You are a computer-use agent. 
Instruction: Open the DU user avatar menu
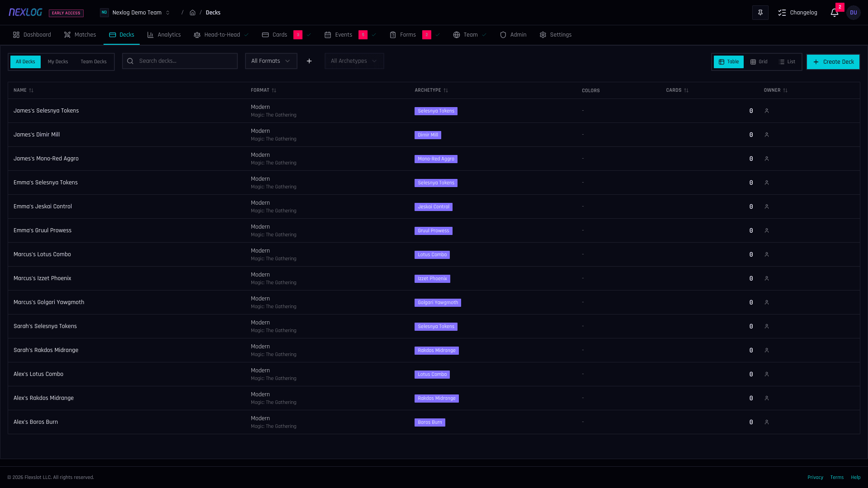pyautogui.click(x=854, y=13)
